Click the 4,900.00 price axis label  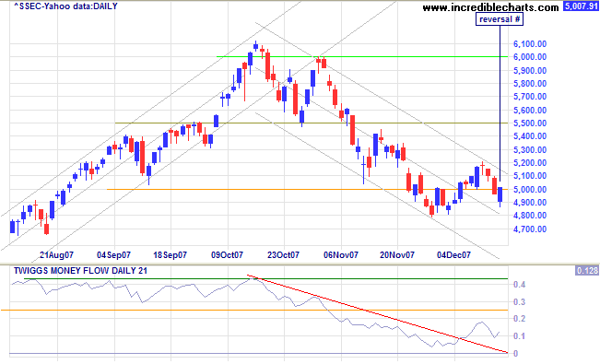(x=530, y=203)
